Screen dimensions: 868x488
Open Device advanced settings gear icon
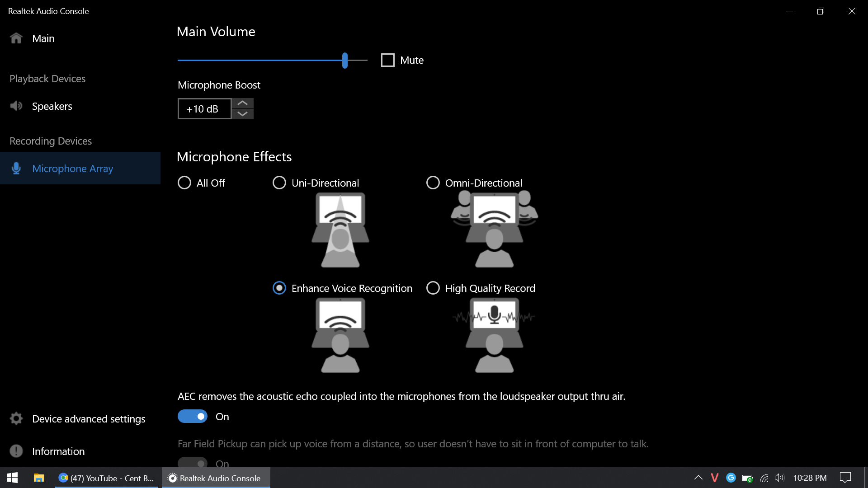tap(16, 418)
